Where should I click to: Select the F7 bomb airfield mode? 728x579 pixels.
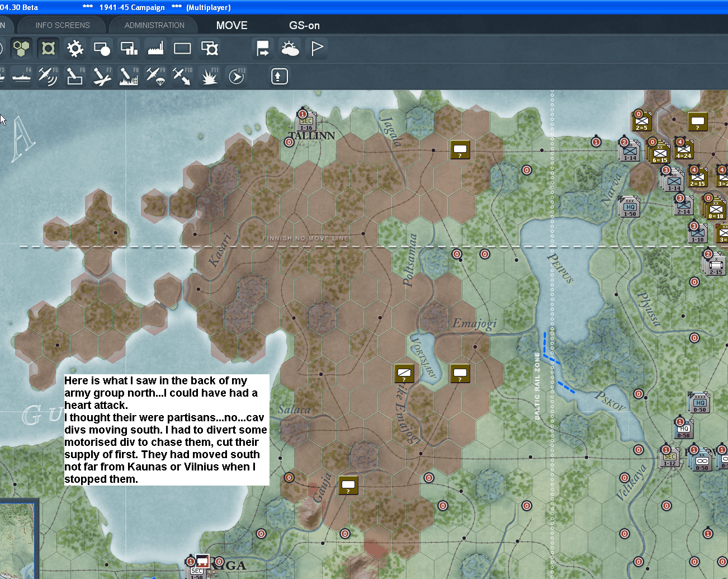point(102,76)
